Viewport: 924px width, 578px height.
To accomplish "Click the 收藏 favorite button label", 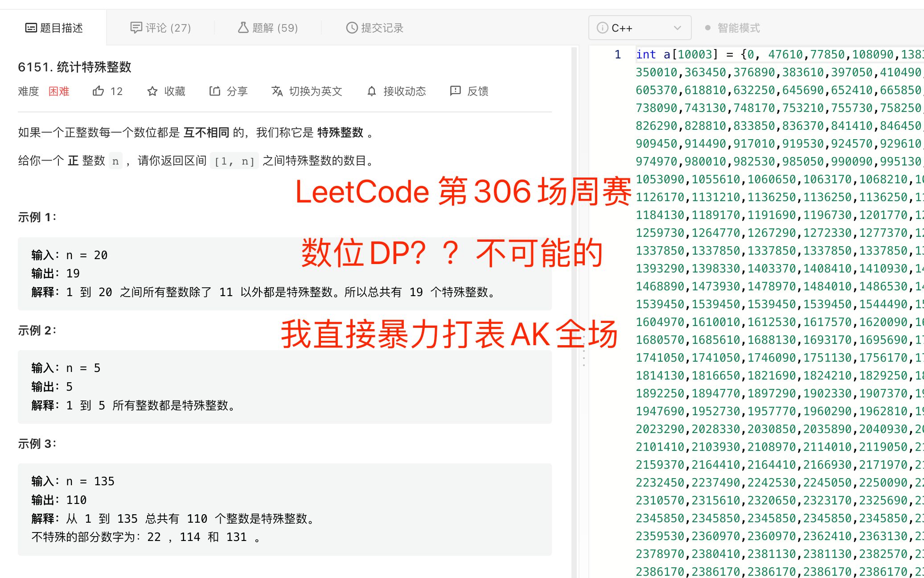I will tap(175, 91).
